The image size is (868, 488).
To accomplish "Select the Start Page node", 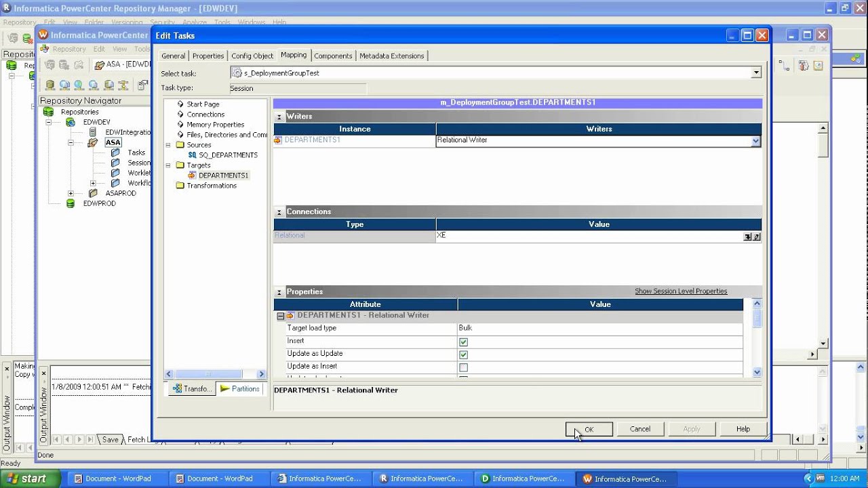I will [x=203, y=104].
